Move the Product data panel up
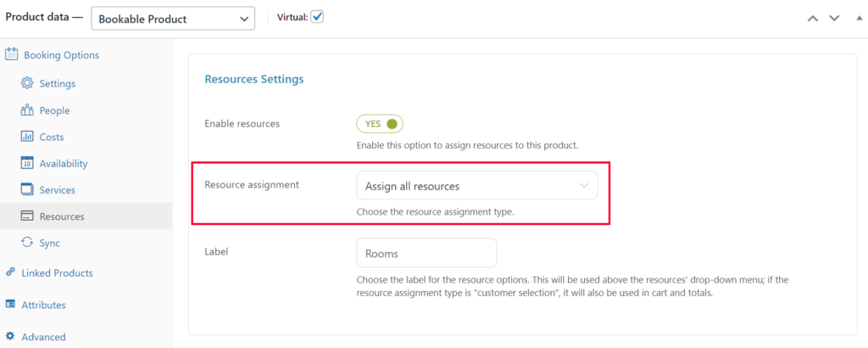 [813, 19]
